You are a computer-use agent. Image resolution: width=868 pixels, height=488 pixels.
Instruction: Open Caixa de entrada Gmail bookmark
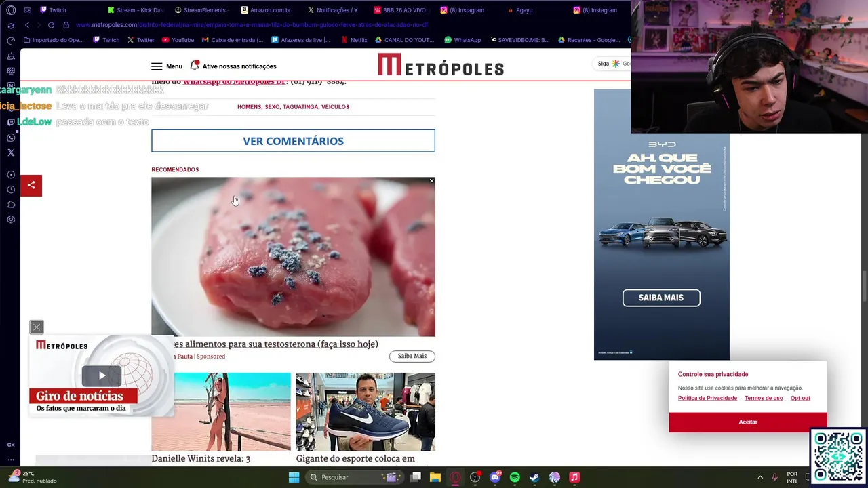[x=233, y=40]
